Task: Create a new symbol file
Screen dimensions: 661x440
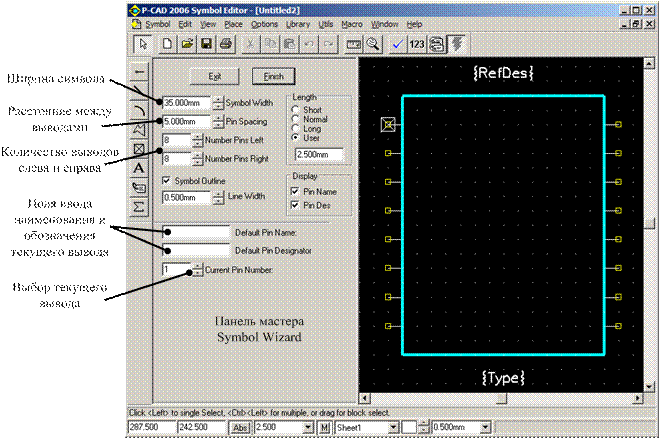Action: pyautogui.click(x=167, y=44)
